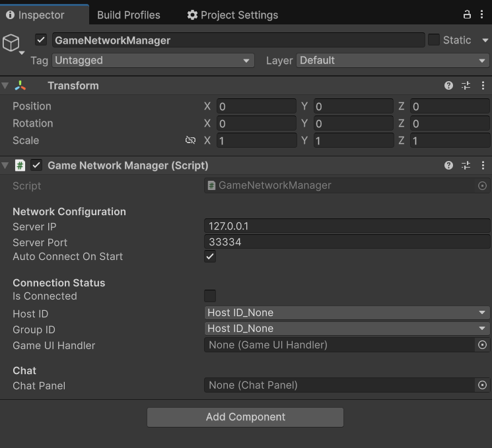Enable the Static checkbox

pos(434,40)
